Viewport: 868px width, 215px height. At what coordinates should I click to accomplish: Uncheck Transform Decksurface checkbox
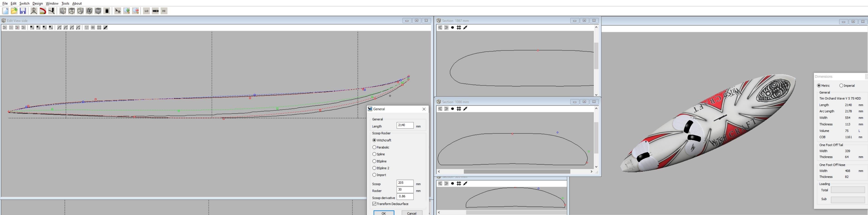374,204
